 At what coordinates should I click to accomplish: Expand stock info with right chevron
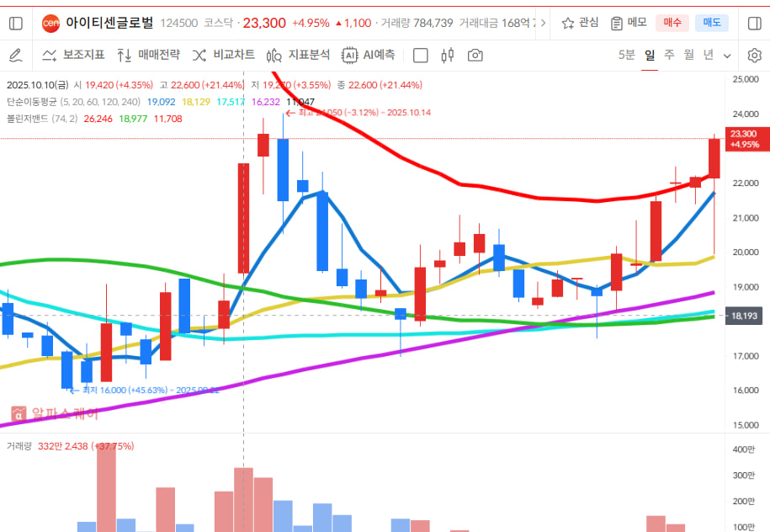click(x=541, y=24)
